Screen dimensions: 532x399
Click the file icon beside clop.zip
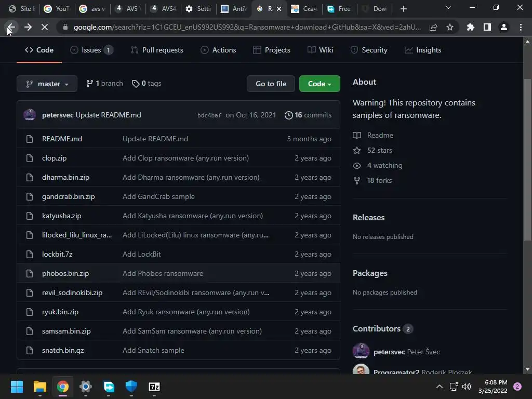(x=30, y=158)
